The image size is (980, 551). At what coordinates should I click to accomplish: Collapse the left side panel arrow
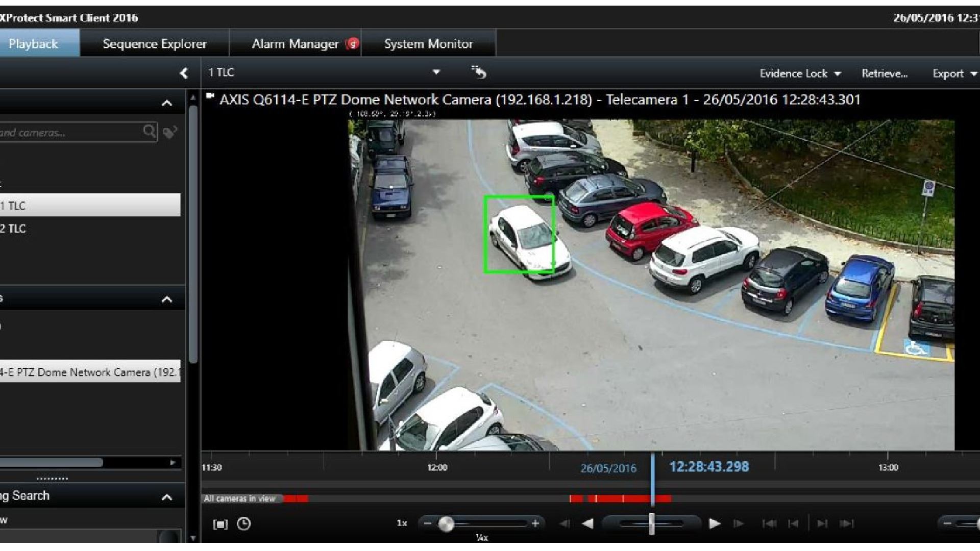point(184,73)
